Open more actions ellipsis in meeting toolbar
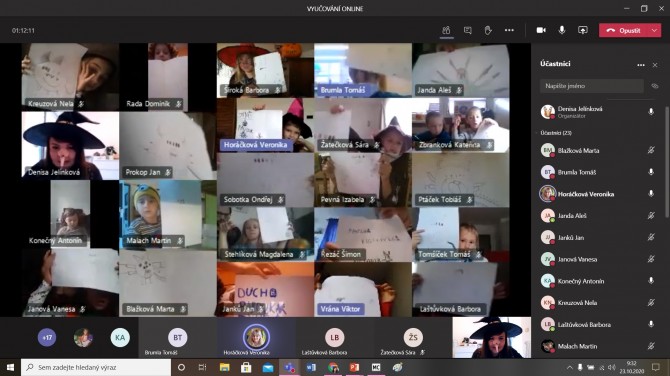The image size is (670, 376). click(x=509, y=30)
